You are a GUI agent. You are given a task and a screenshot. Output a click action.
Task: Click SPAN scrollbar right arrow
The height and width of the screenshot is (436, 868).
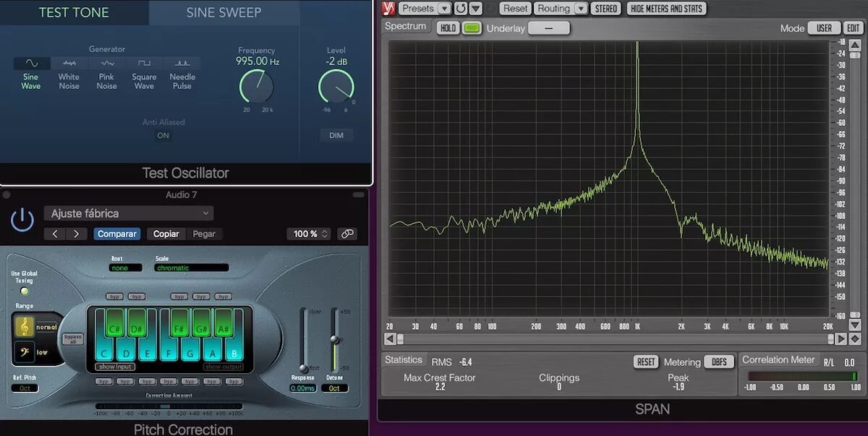(x=841, y=338)
